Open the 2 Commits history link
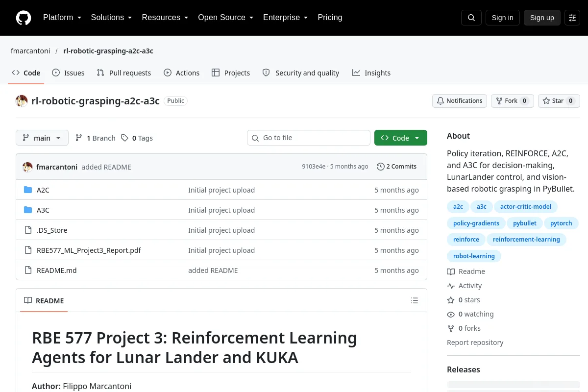This screenshot has height=392, width=588. 397,167
